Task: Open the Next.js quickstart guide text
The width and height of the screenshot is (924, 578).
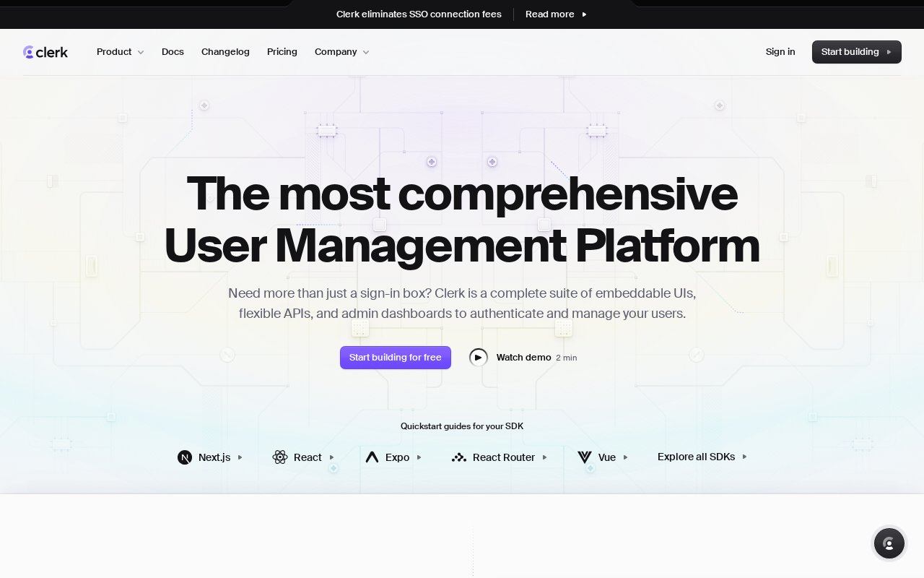Action: pos(214,457)
